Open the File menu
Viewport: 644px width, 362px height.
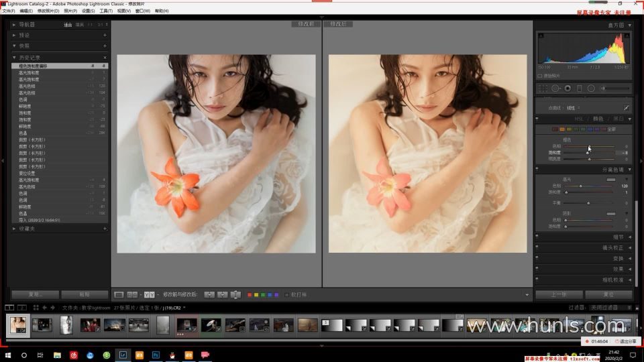8,11
